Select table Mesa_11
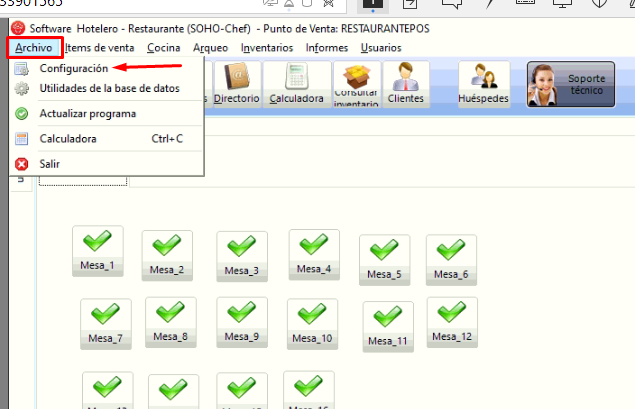 click(388, 325)
